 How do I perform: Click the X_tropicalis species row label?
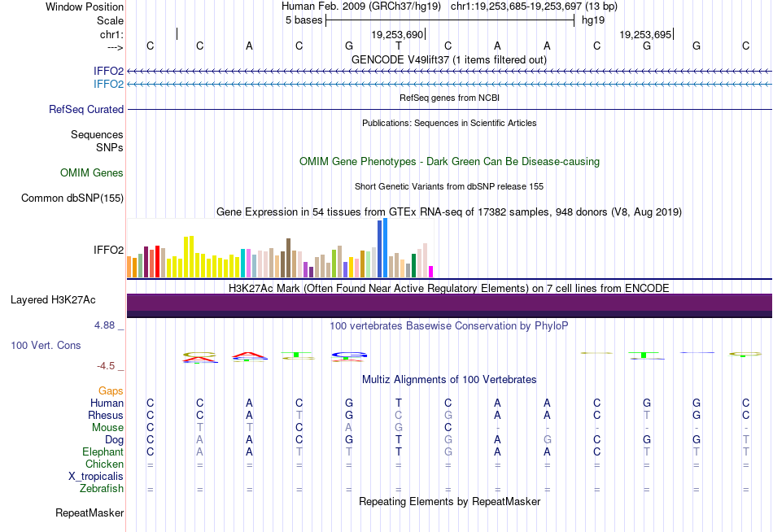pos(96,477)
